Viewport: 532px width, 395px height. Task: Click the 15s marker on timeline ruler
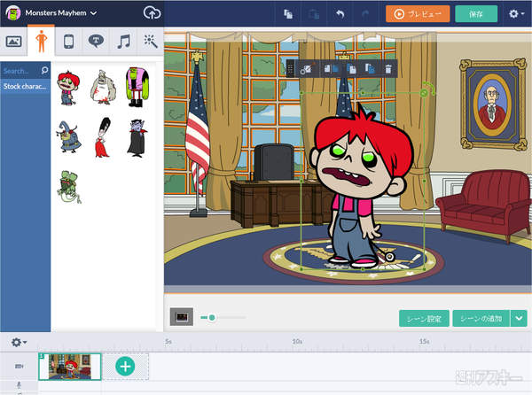tap(425, 342)
